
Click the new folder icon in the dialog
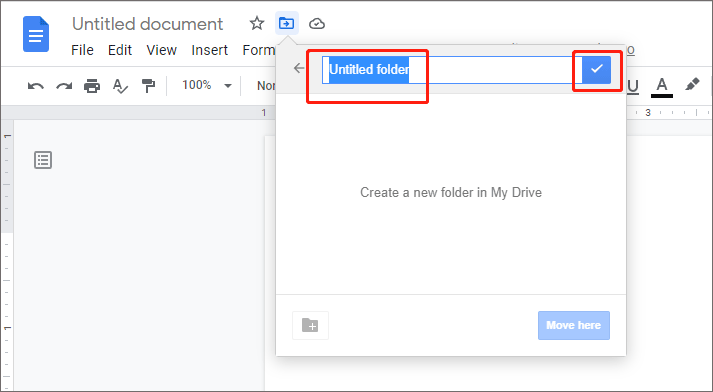coord(310,325)
